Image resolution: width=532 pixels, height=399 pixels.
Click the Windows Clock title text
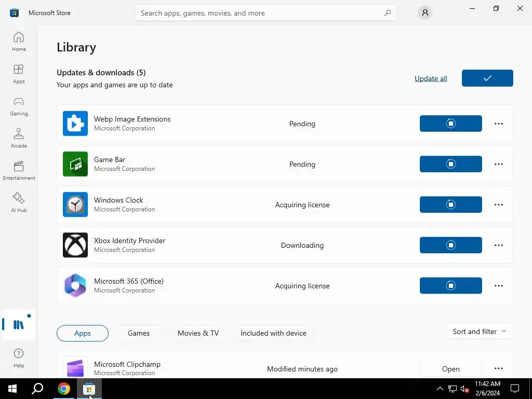tap(118, 200)
